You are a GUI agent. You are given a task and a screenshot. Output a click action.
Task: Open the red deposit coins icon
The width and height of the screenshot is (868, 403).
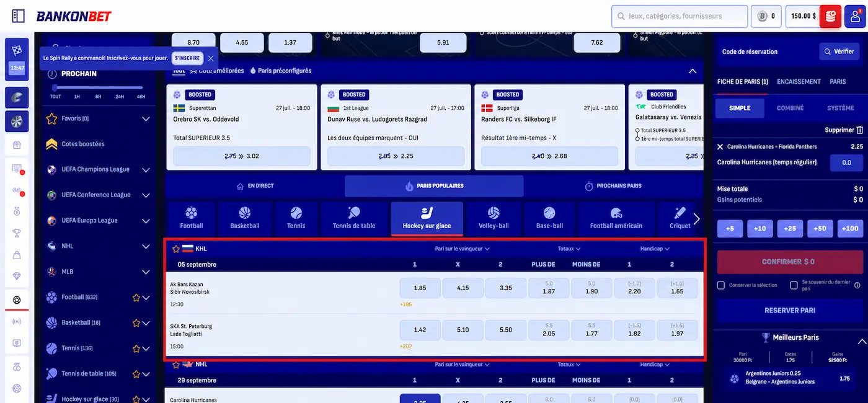(x=830, y=16)
